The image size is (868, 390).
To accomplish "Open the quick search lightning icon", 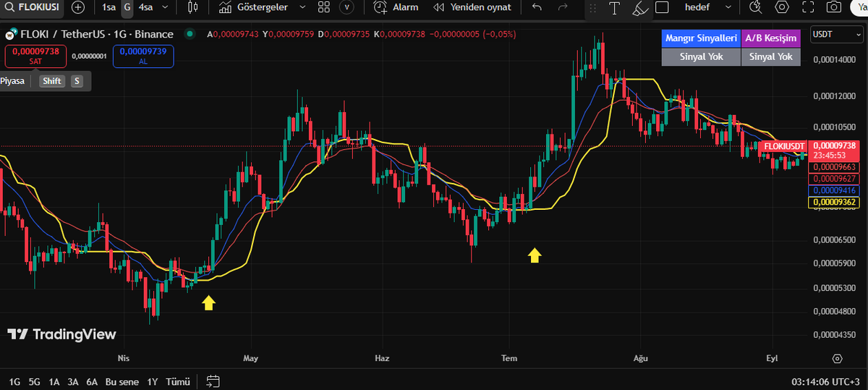I will [756, 7].
